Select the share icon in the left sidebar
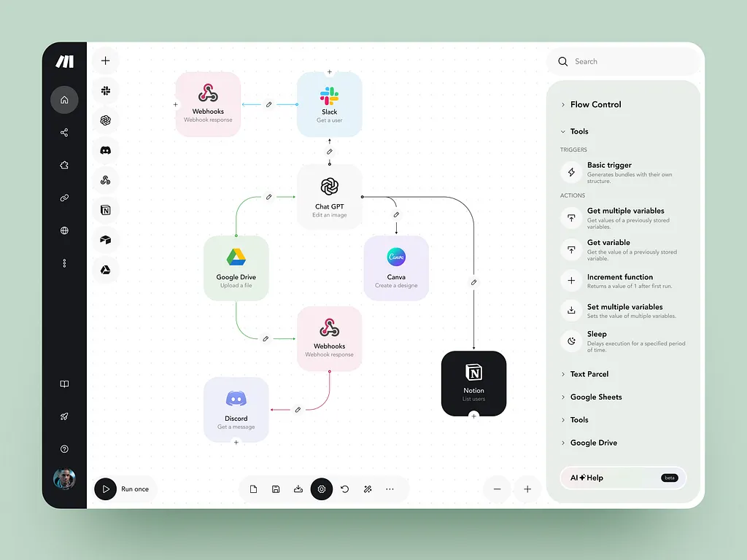This screenshot has width=747, height=560. tap(64, 132)
